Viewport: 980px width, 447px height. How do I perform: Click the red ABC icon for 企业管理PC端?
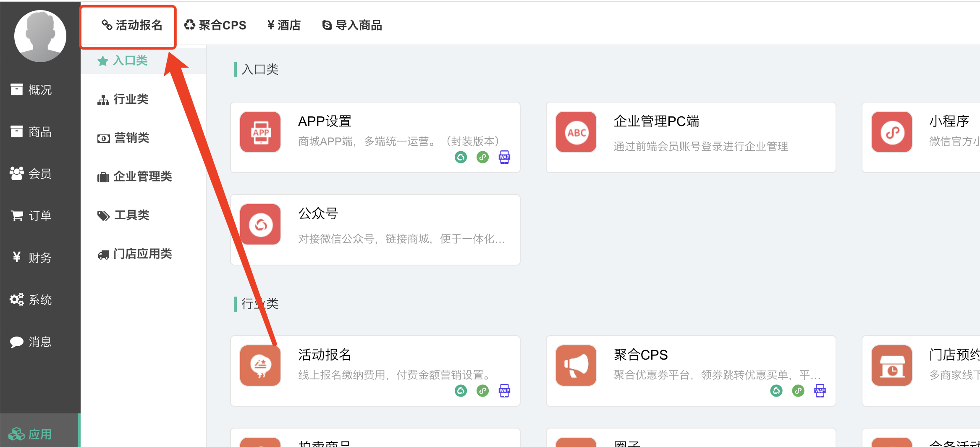[576, 132]
